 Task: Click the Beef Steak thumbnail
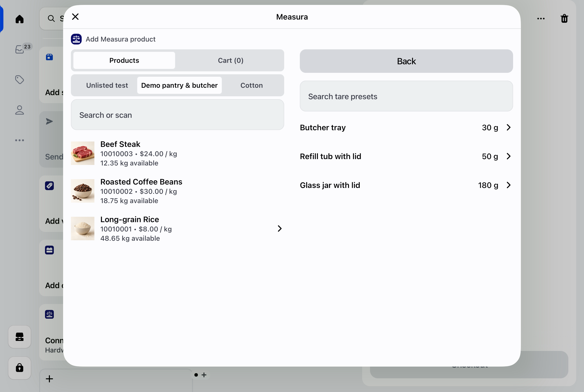coord(82,153)
